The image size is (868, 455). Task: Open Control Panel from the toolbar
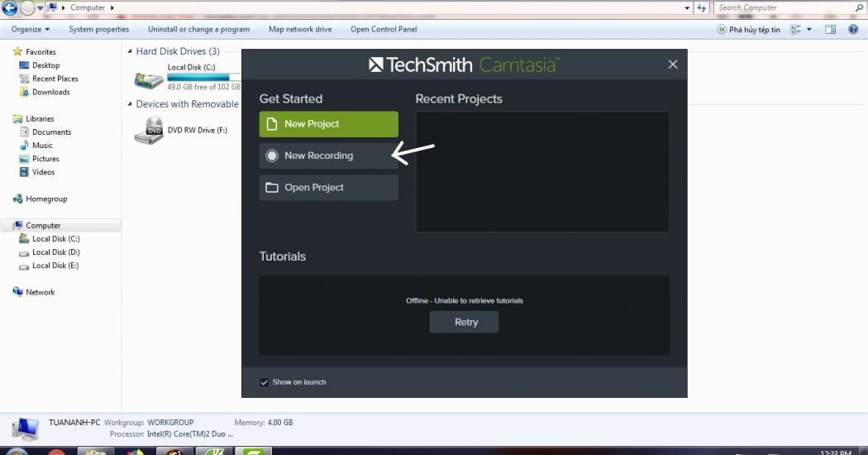[384, 30]
